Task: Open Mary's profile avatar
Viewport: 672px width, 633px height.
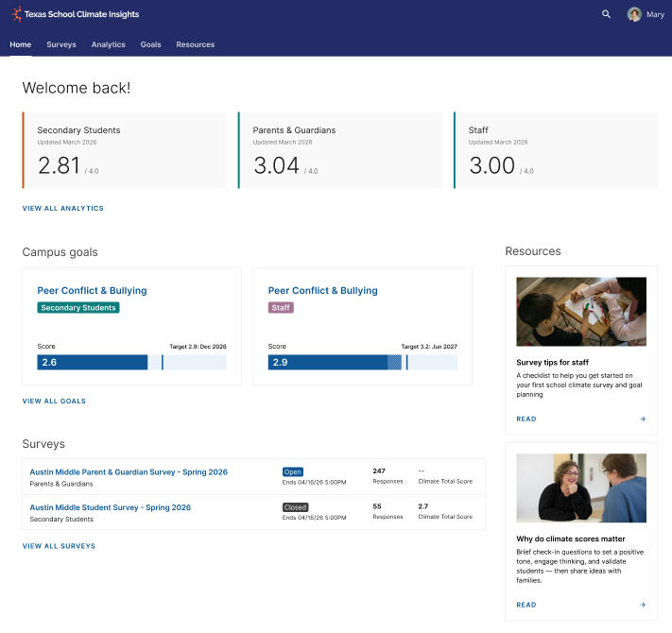Action: [634, 14]
